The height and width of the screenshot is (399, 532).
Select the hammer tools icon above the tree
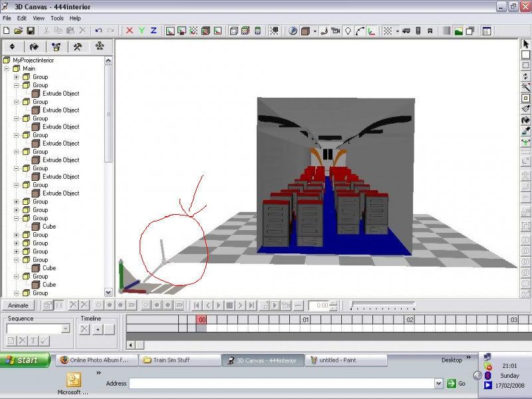(x=77, y=47)
